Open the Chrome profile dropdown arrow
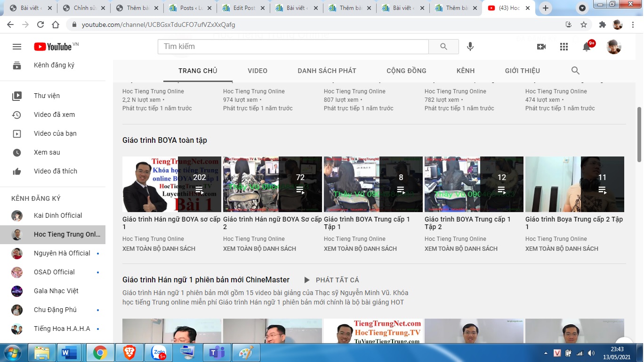 tap(583, 8)
